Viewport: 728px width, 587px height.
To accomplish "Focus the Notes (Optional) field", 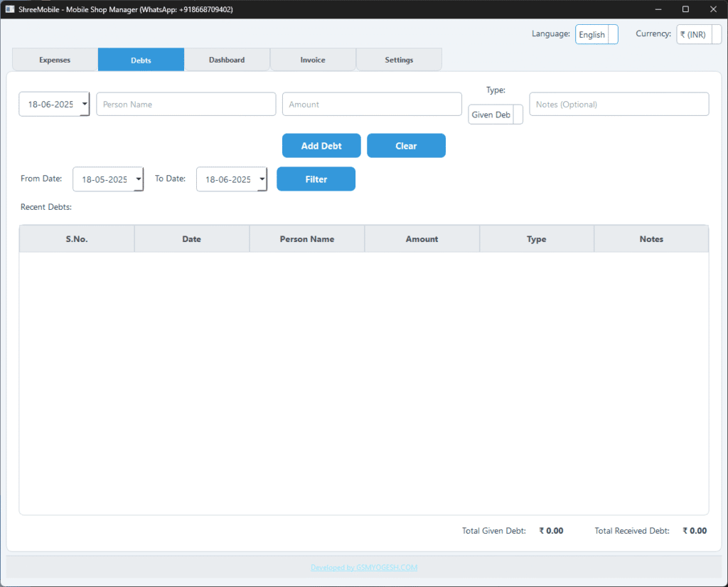I will (x=619, y=104).
